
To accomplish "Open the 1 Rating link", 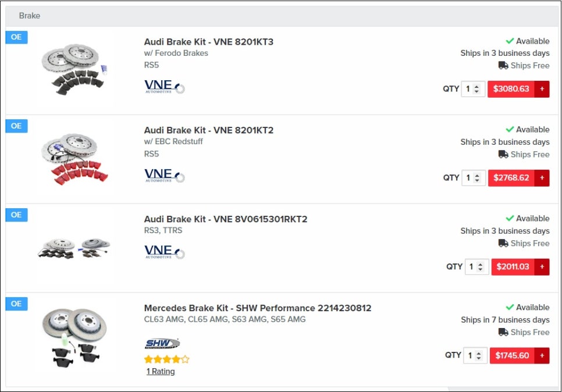I will click(161, 372).
